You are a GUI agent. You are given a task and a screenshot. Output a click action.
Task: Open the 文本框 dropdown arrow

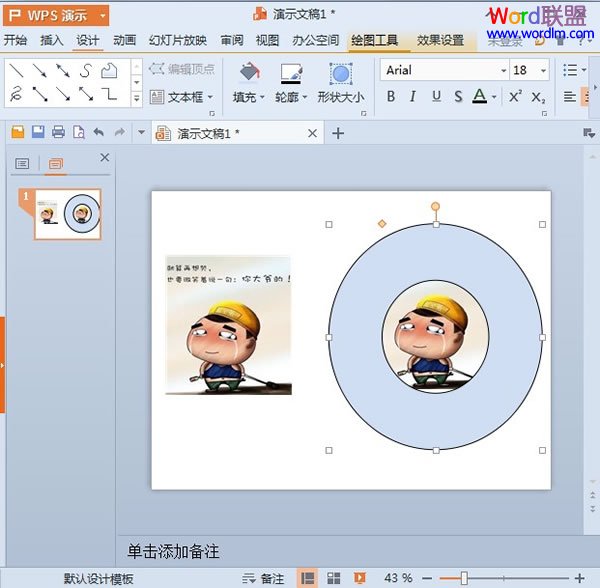click(x=210, y=97)
